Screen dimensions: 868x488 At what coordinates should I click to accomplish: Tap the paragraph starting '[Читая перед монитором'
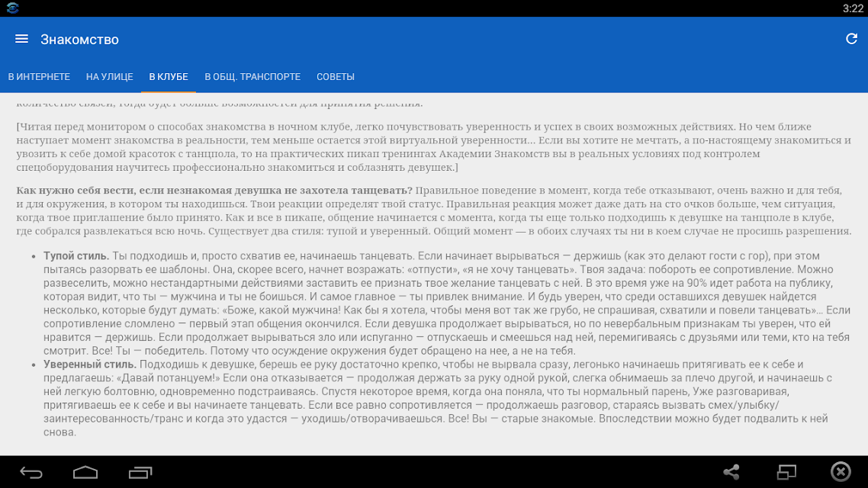pos(434,147)
